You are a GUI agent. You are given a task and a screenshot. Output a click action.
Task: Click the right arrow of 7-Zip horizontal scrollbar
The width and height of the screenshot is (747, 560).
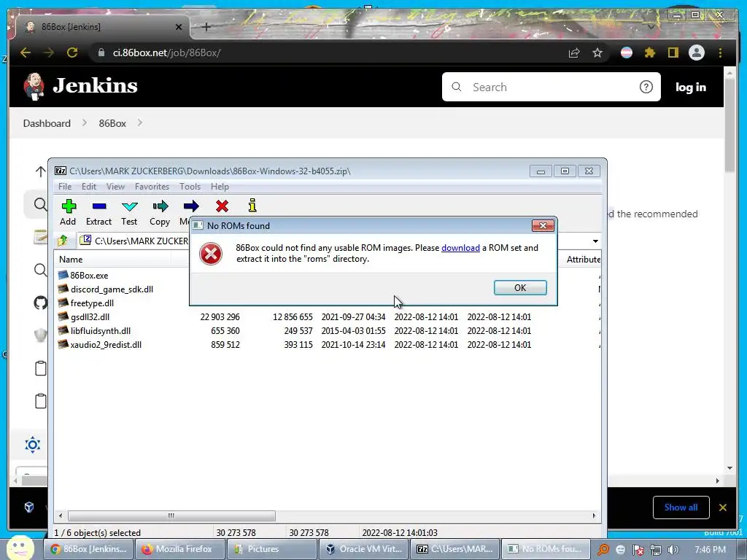594,516
